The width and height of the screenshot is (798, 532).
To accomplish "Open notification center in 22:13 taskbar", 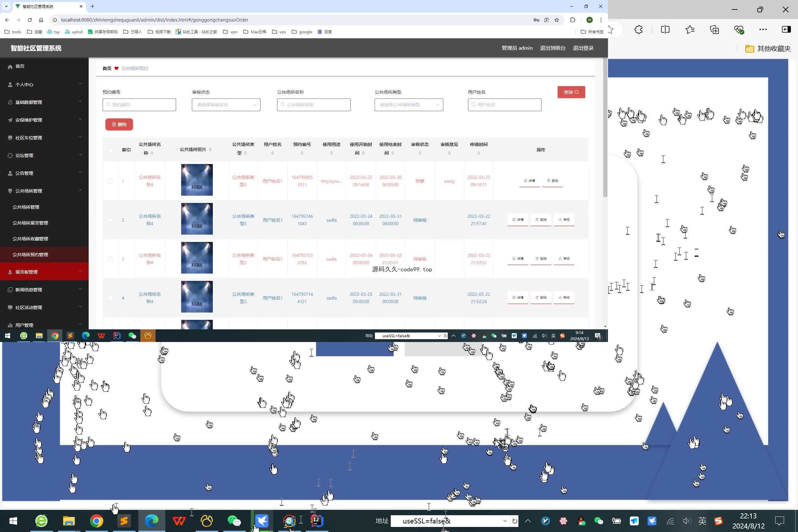I will click(780, 521).
